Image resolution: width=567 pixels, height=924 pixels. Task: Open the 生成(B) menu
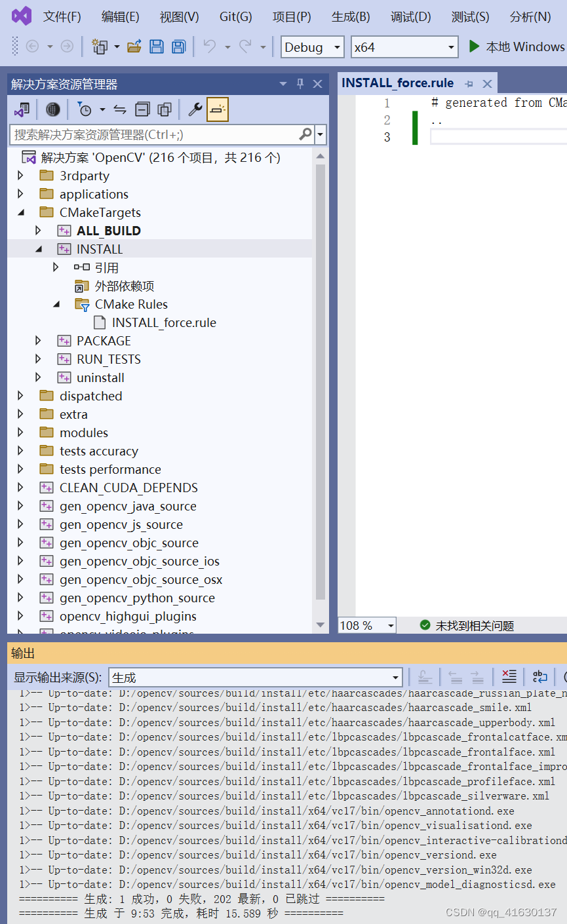(x=351, y=17)
